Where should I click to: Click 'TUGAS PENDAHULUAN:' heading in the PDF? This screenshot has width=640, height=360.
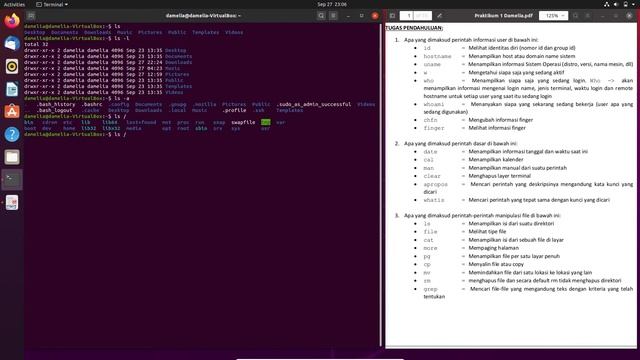click(414, 28)
